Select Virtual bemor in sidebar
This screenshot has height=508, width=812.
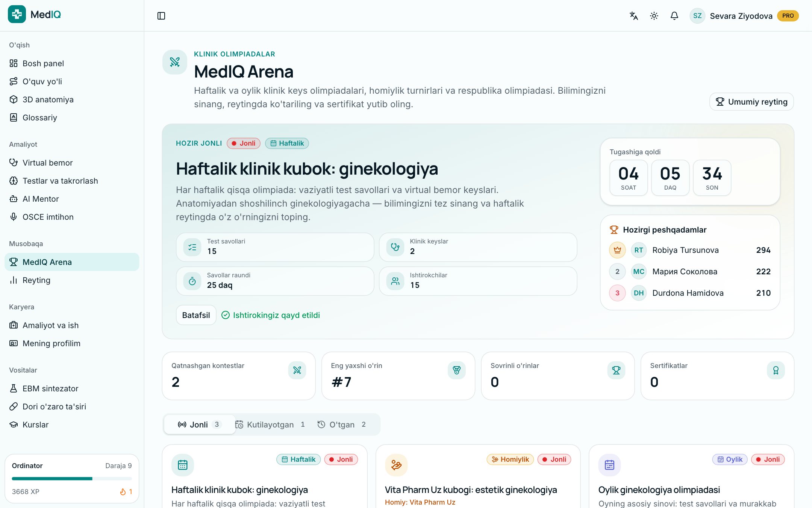point(72,163)
